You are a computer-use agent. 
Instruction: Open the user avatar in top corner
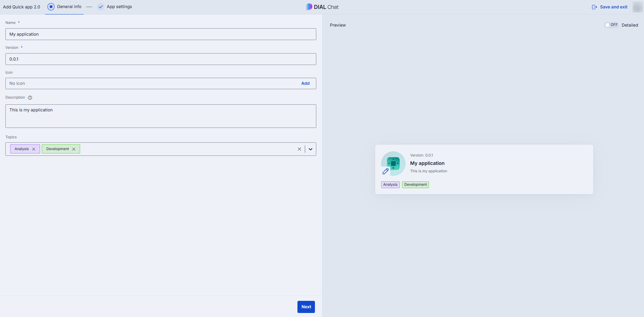(x=638, y=7)
